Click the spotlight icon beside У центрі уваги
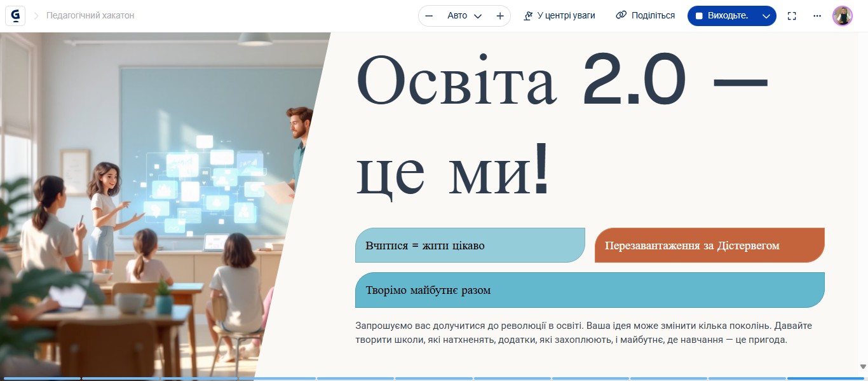 coord(528,16)
